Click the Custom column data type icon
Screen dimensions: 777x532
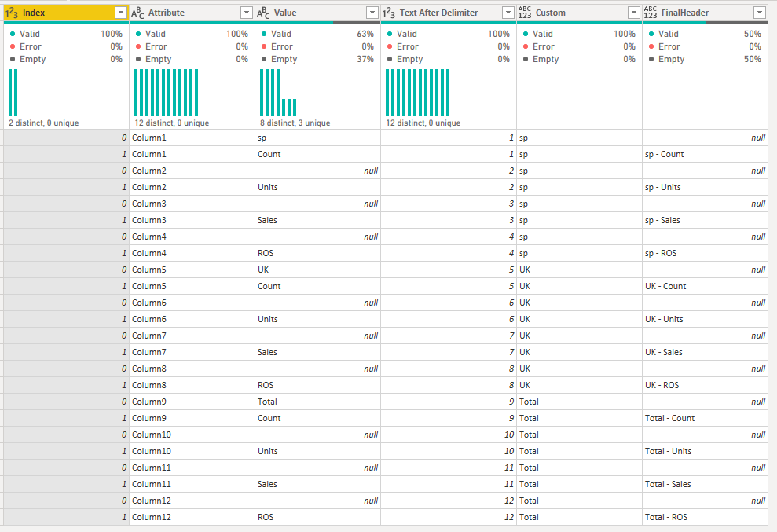(x=525, y=13)
